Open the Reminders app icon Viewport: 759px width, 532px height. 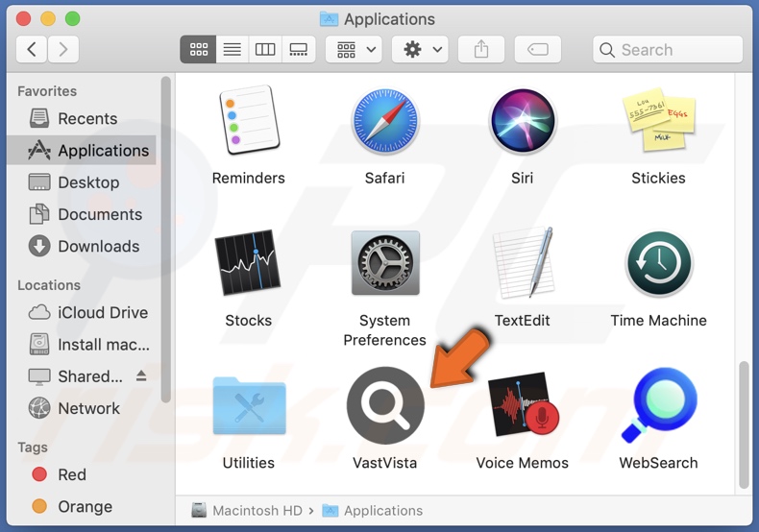[x=249, y=120]
